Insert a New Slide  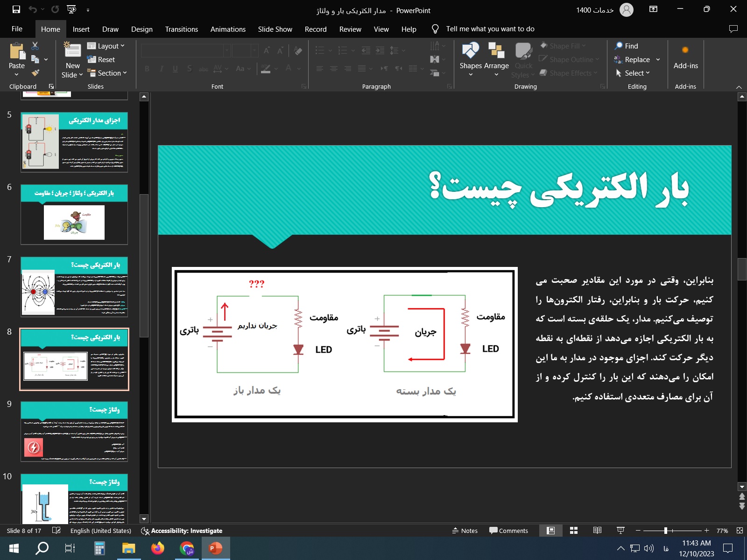(x=72, y=51)
